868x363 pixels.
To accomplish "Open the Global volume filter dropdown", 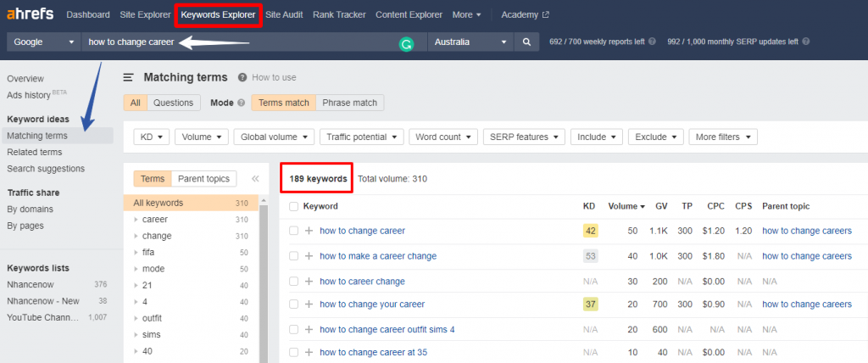I will [x=274, y=137].
